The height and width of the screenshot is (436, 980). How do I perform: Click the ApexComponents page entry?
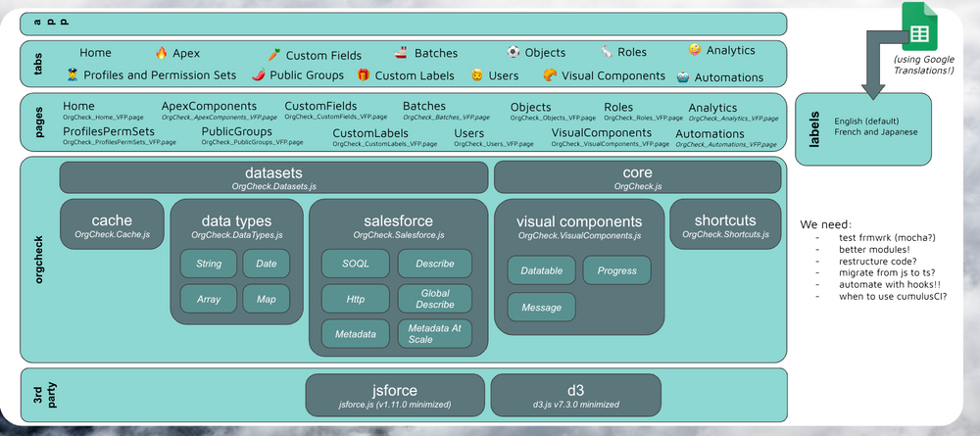[x=209, y=107]
